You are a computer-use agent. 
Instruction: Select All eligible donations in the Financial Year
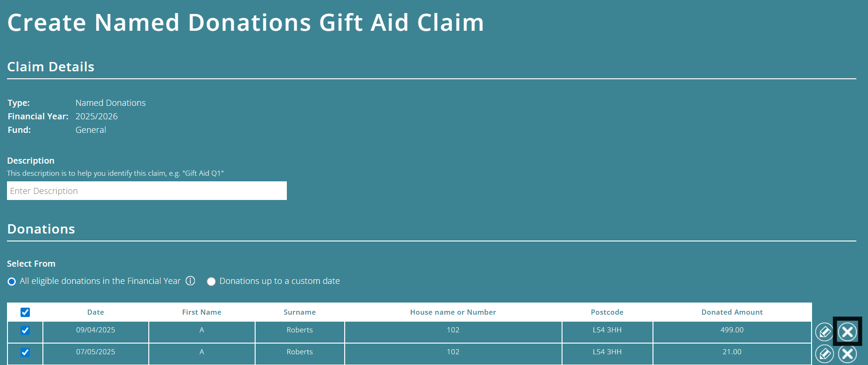pyautogui.click(x=11, y=281)
